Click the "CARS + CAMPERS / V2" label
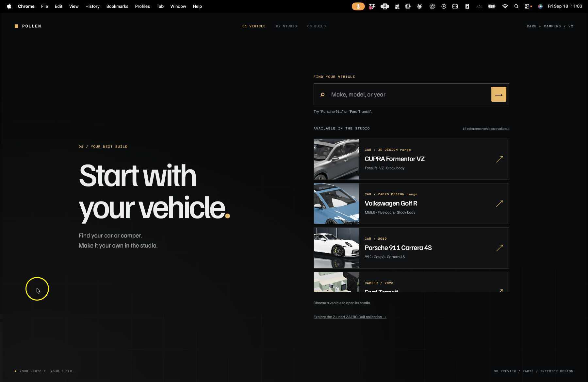 [550, 26]
